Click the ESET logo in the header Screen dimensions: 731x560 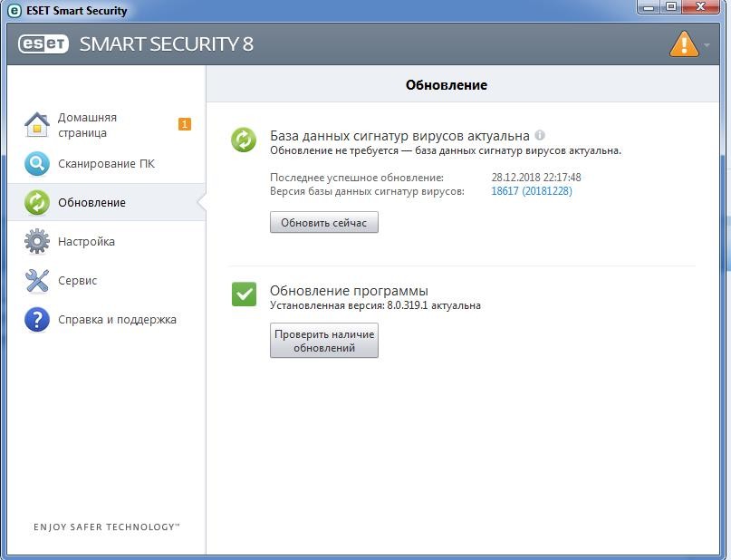tap(43, 43)
